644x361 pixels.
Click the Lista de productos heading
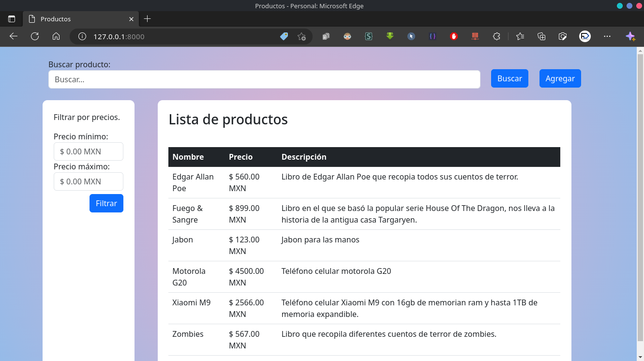228,120
